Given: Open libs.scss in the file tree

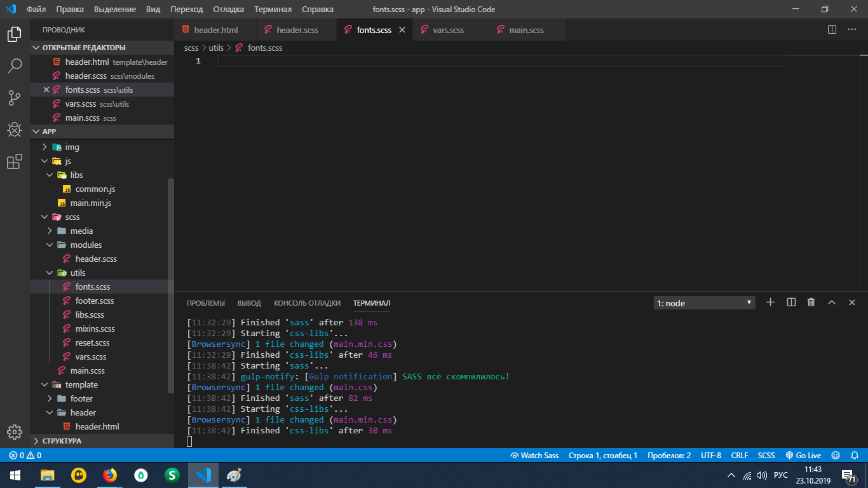Looking at the screenshot, I should pyautogui.click(x=90, y=315).
